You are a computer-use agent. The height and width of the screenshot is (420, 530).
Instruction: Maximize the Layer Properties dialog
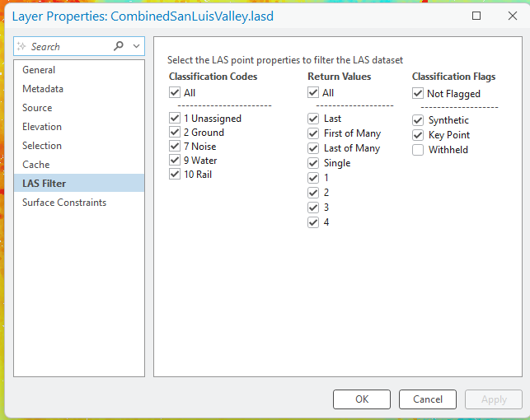point(476,16)
